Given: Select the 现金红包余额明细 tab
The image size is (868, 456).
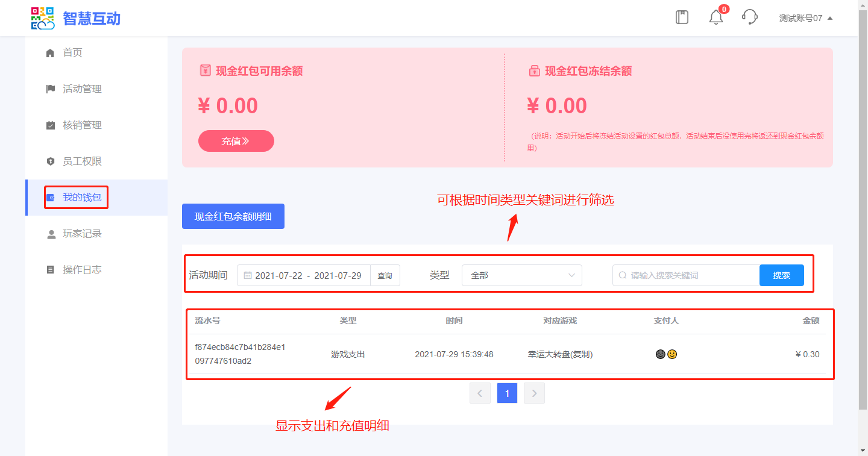Looking at the screenshot, I should pos(233,217).
